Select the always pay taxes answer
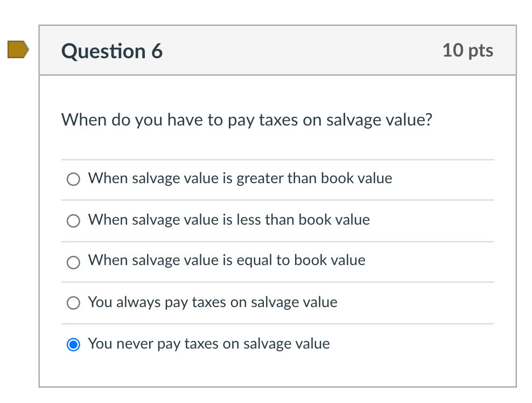Viewport: 532px width, 403px height. click(x=73, y=303)
